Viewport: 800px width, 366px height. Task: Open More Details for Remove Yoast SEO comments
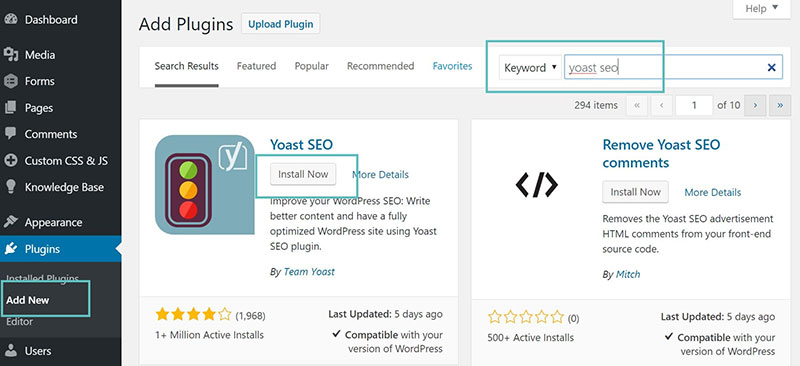click(713, 192)
